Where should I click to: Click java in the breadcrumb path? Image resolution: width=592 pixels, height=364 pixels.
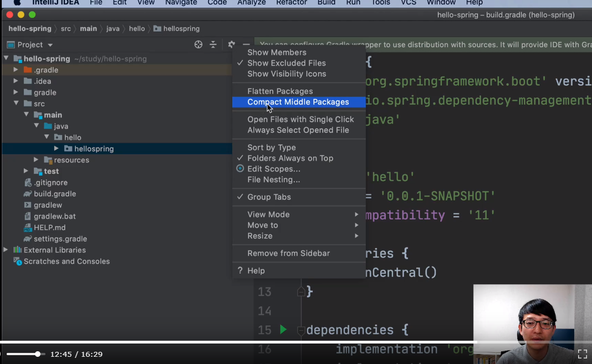click(x=113, y=29)
